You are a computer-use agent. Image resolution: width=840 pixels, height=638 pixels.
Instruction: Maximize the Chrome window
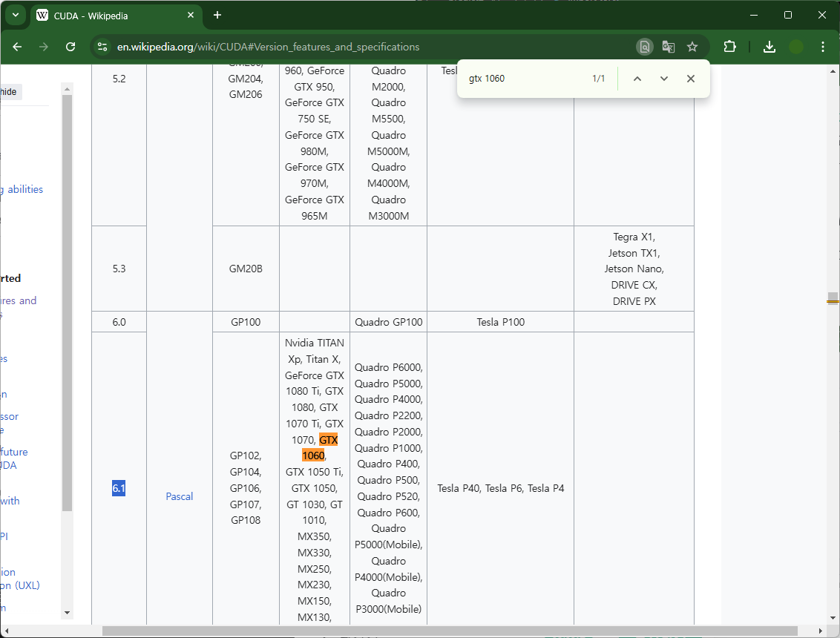click(x=788, y=15)
